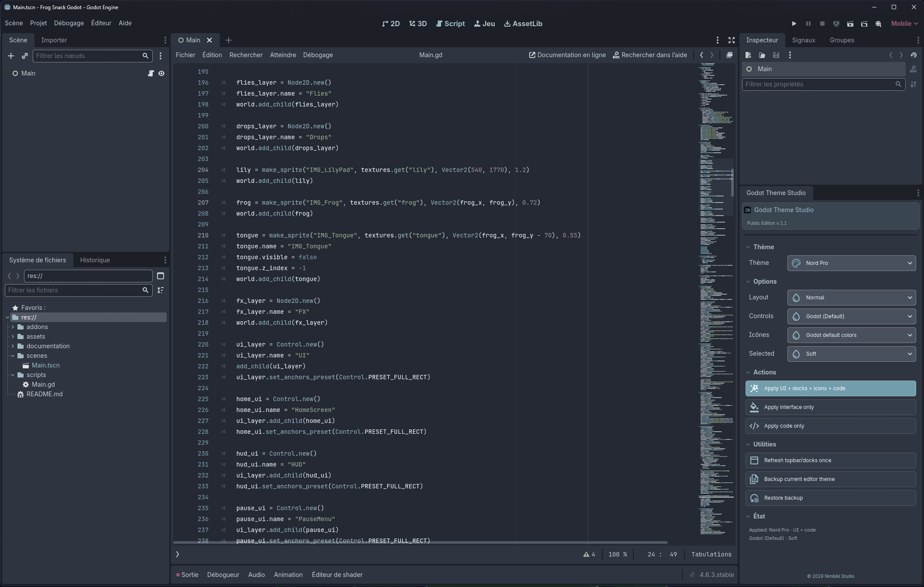Add a new scene tab with the plus
The image size is (924, 587).
coord(228,40)
